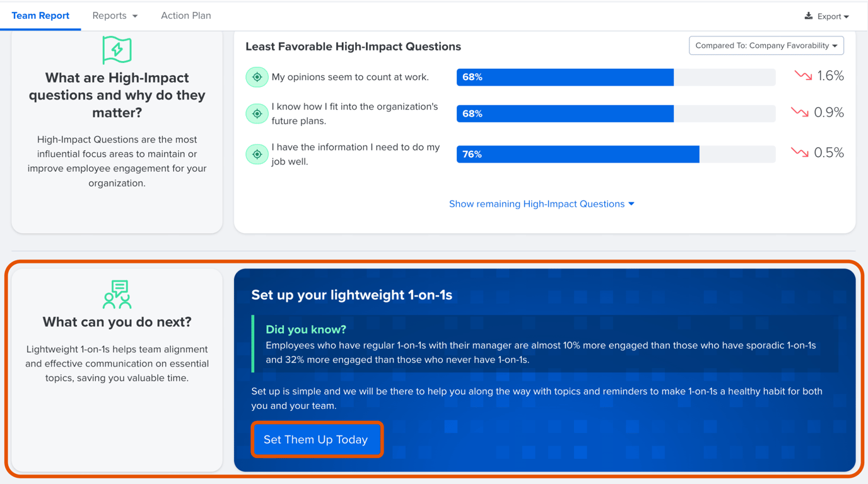Click the "My opinions seem to count at work" question
The image size is (868, 484).
coord(350,77)
